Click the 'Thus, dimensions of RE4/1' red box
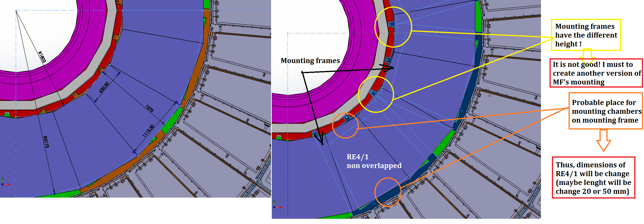Screen dimensions: 644x224 [593, 178]
